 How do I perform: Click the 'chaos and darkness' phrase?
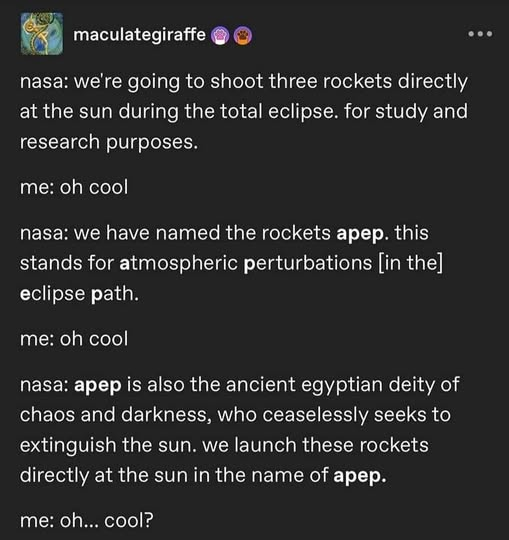(x=115, y=414)
